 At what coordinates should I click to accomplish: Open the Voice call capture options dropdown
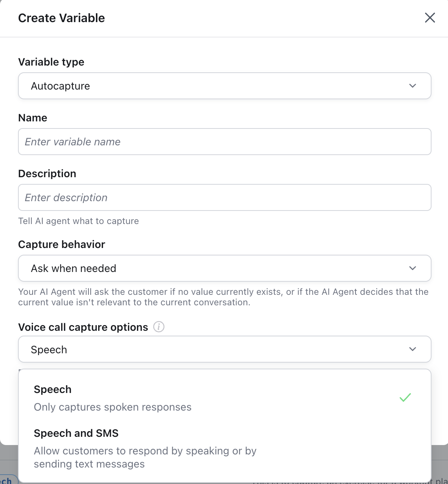(x=224, y=349)
